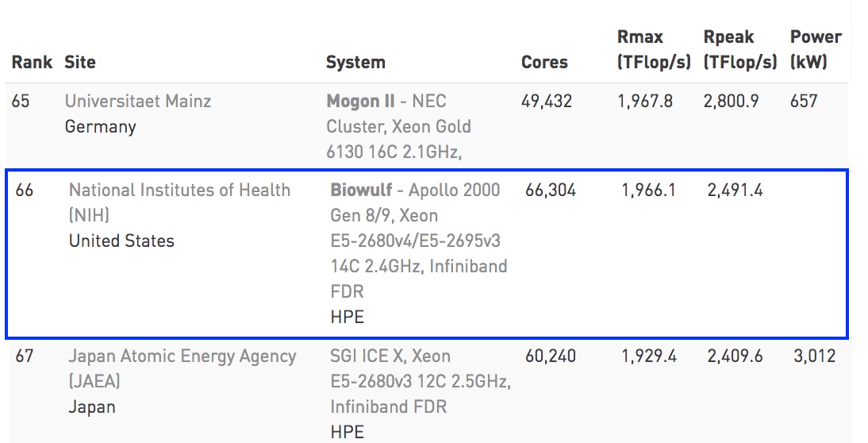Image resolution: width=868 pixels, height=443 pixels.
Task: Click the Cores column header
Action: pyautogui.click(x=544, y=62)
